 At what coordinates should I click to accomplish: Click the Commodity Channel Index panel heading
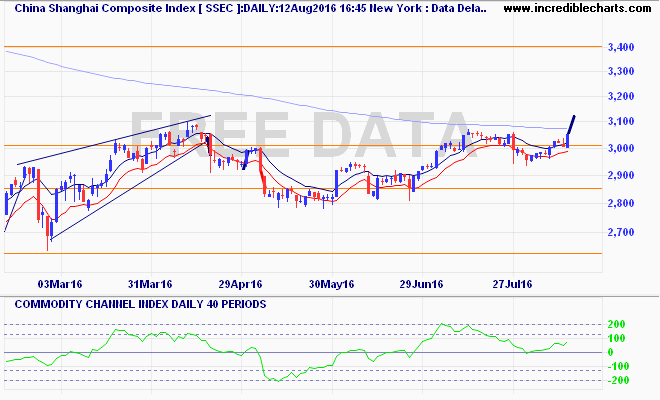pyautogui.click(x=136, y=303)
